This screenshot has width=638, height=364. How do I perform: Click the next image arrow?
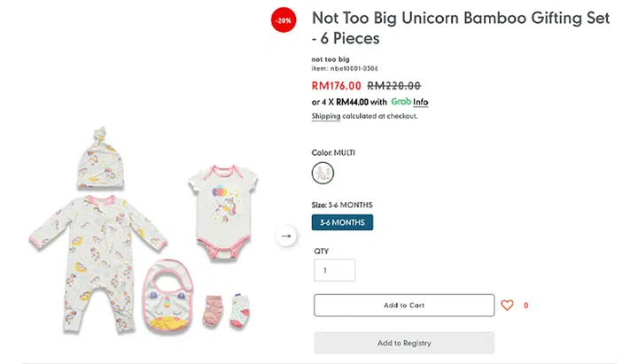286,236
